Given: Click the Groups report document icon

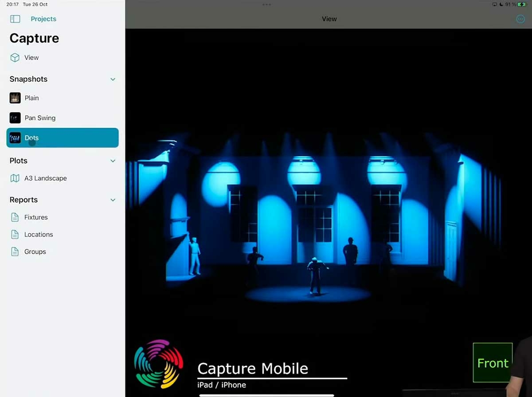Looking at the screenshot, I should pos(15,252).
